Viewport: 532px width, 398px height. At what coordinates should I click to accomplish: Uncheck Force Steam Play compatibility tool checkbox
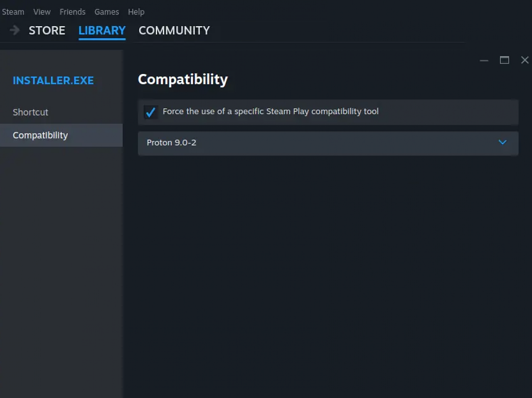point(150,112)
